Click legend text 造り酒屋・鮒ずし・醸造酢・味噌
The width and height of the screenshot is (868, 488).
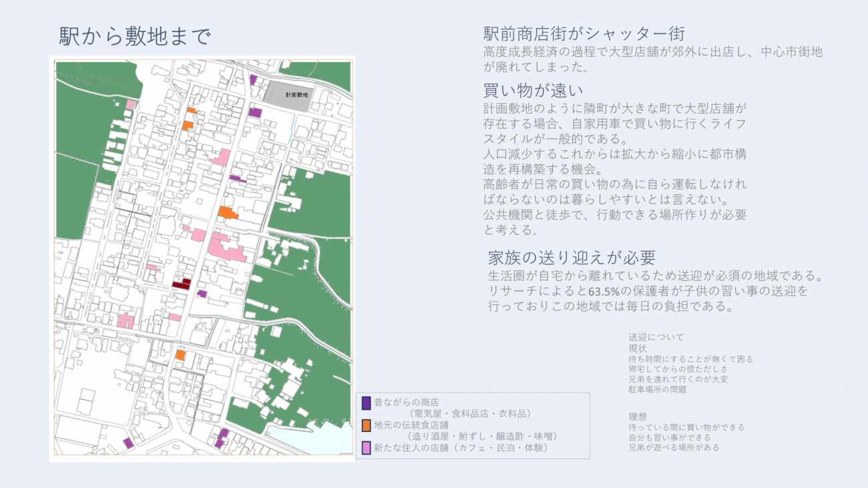click(x=482, y=436)
